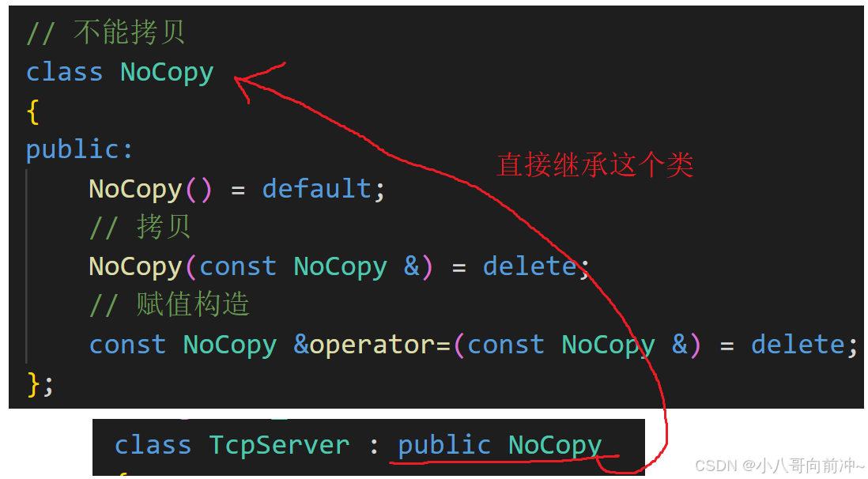The height and width of the screenshot is (479, 868).
Task: Click the opening yellow curly brace
Action: (x=32, y=112)
